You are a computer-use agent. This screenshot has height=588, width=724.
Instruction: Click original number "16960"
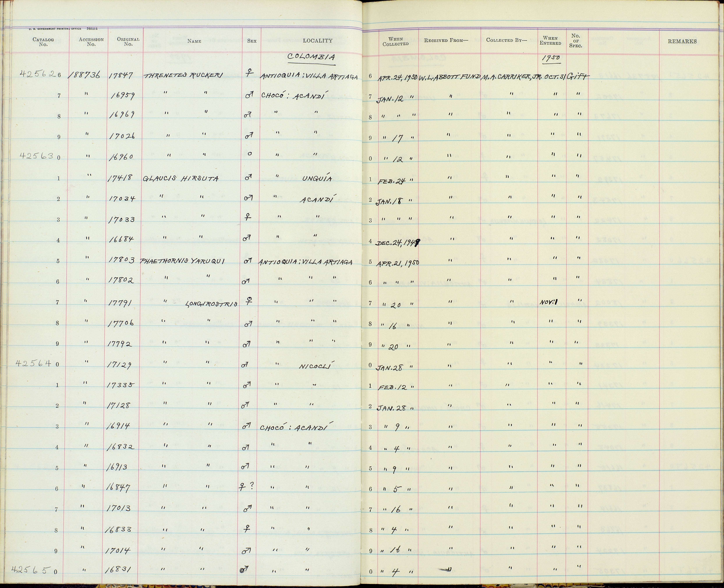tap(121, 158)
